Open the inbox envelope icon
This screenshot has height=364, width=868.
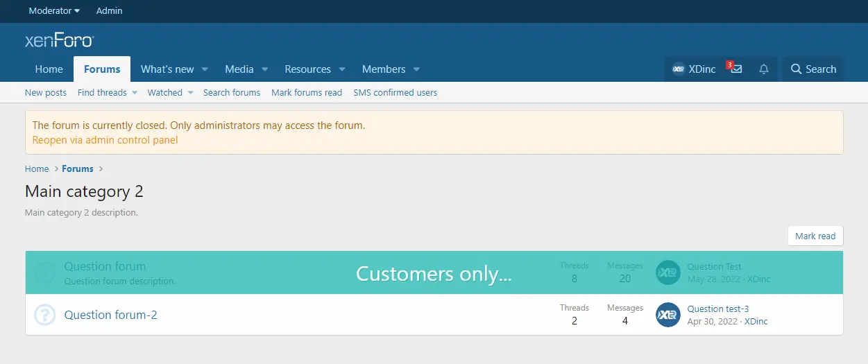(x=736, y=69)
